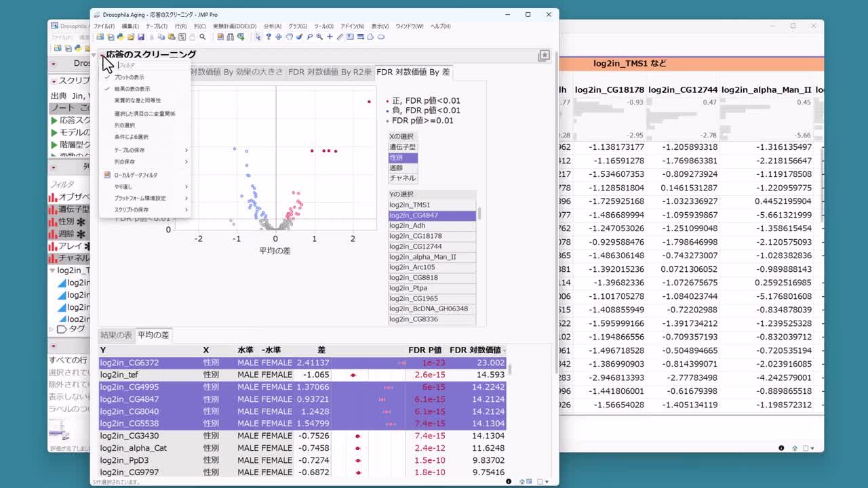
Task: Open the 分析(A) menu
Action: (273, 26)
